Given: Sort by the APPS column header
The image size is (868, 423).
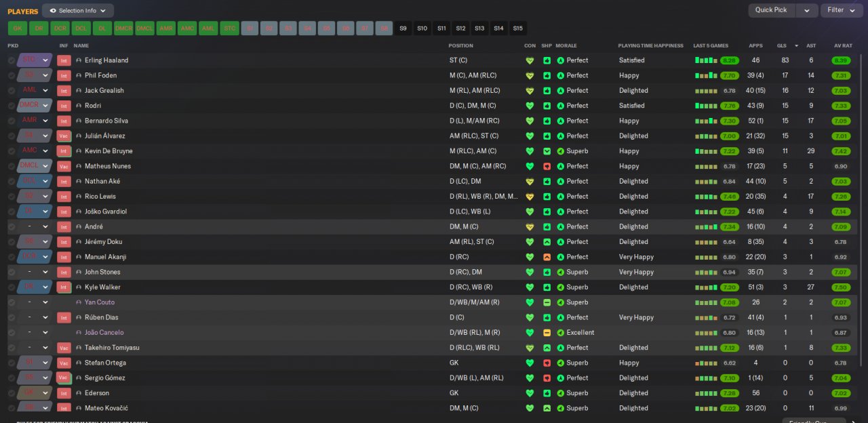Looking at the screenshot, I should [755, 45].
